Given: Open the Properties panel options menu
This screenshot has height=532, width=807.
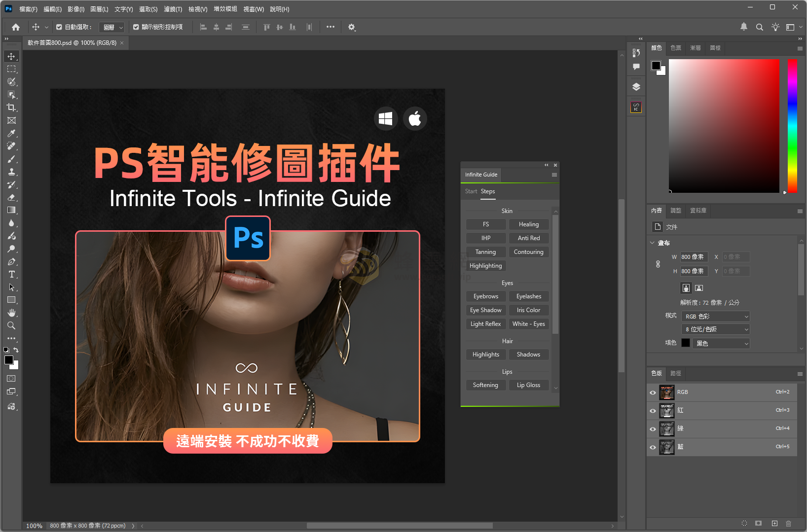Looking at the screenshot, I should click(x=800, y=211).
